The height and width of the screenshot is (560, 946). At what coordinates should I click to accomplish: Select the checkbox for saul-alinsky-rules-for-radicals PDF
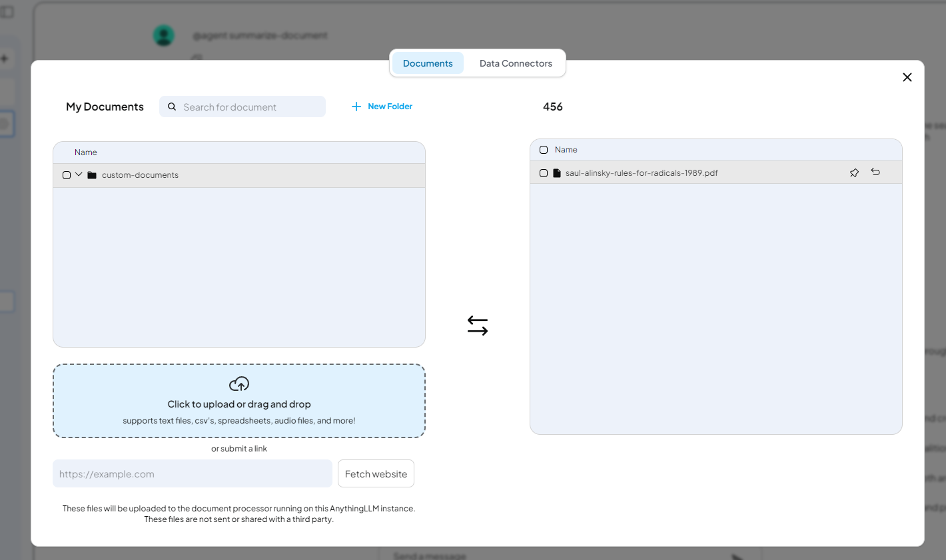(x=543, y=172)
